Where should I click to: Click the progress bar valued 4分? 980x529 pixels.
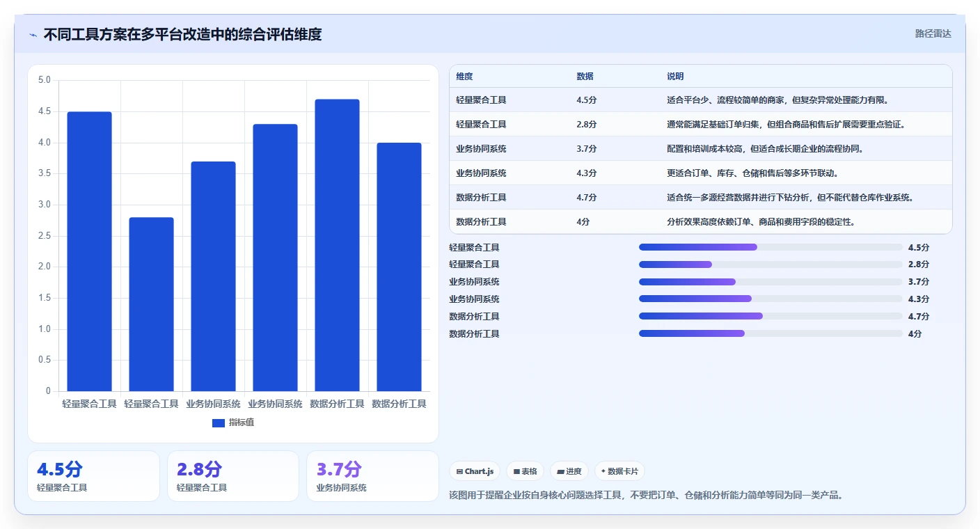(x=770, y=333)
